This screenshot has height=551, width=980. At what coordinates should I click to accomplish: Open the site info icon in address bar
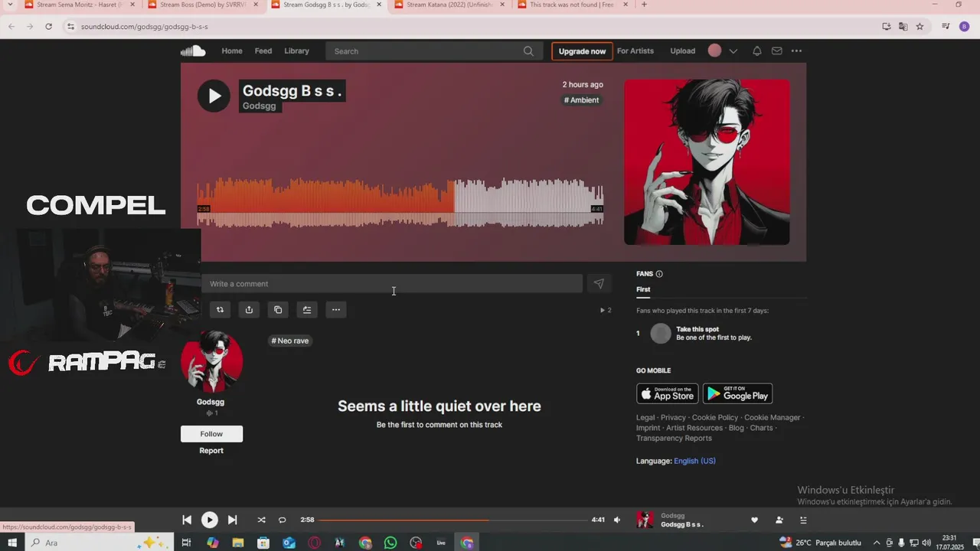pos(70,26)
